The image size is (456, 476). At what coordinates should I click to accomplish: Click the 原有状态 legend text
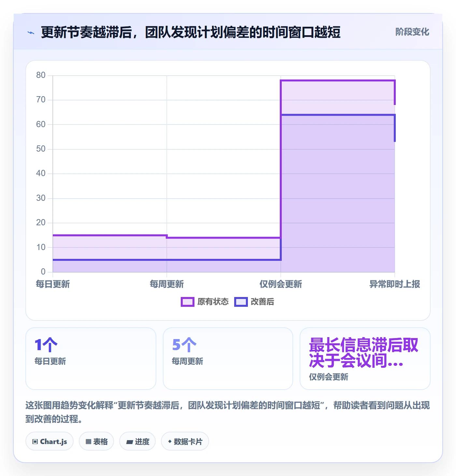click(213, 302)
